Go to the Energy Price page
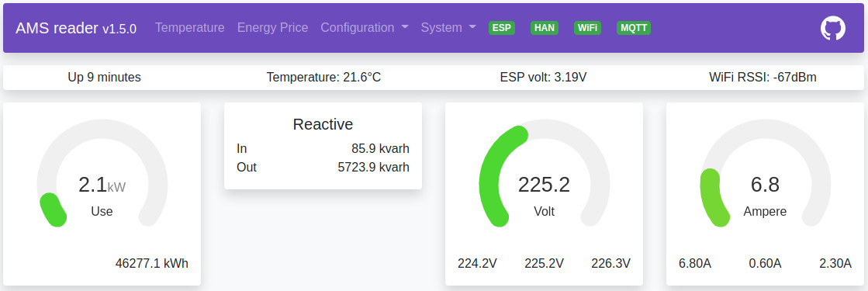Screen dimensions: 868x291 tap(272, 28)
